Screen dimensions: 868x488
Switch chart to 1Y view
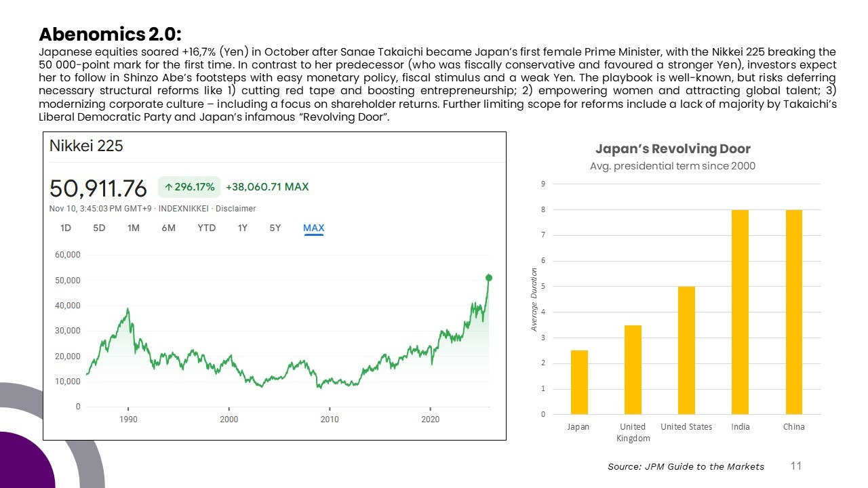click(242, 228)
